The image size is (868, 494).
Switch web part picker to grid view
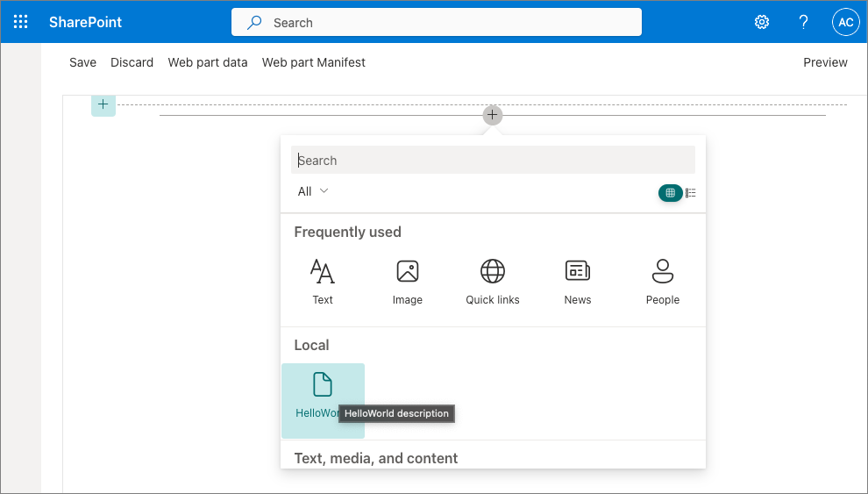pos(670,193)
